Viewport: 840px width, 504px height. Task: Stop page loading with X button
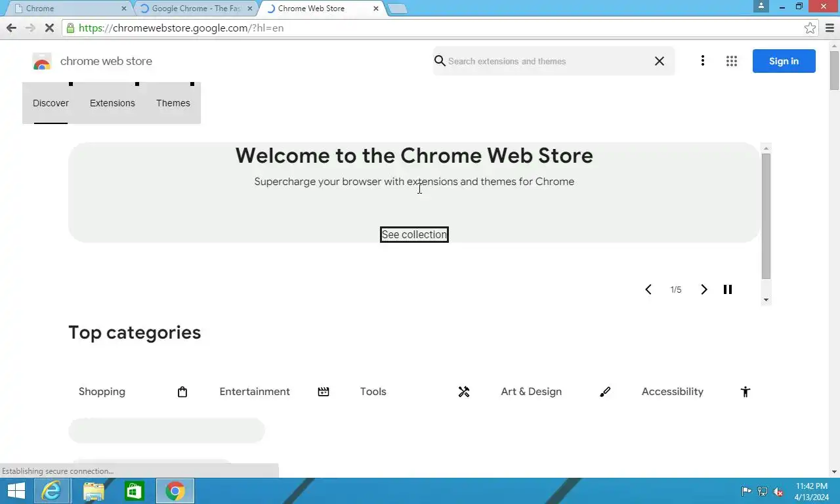[50, 28]
